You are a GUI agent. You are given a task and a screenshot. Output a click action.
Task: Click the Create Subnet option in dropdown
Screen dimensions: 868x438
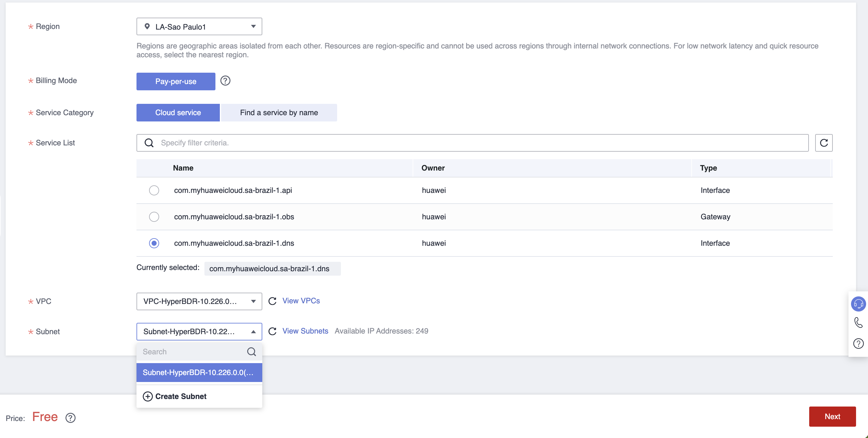coord(181,397)
